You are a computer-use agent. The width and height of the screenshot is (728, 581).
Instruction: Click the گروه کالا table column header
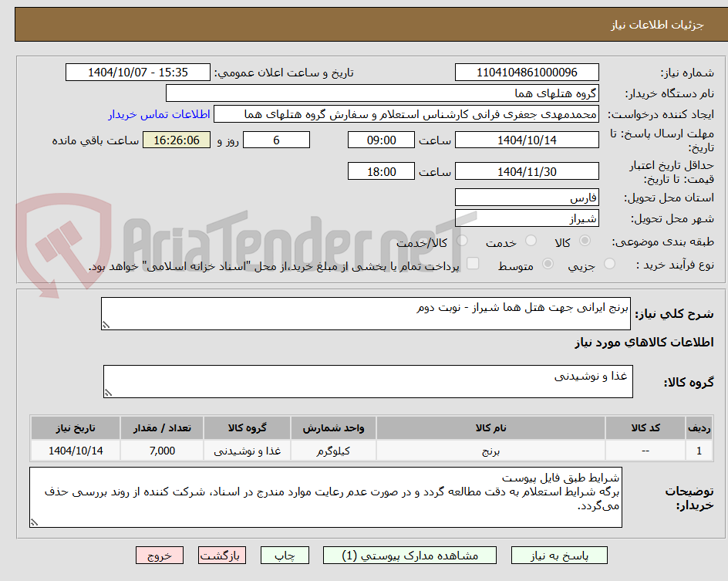[x=247, y=427]
